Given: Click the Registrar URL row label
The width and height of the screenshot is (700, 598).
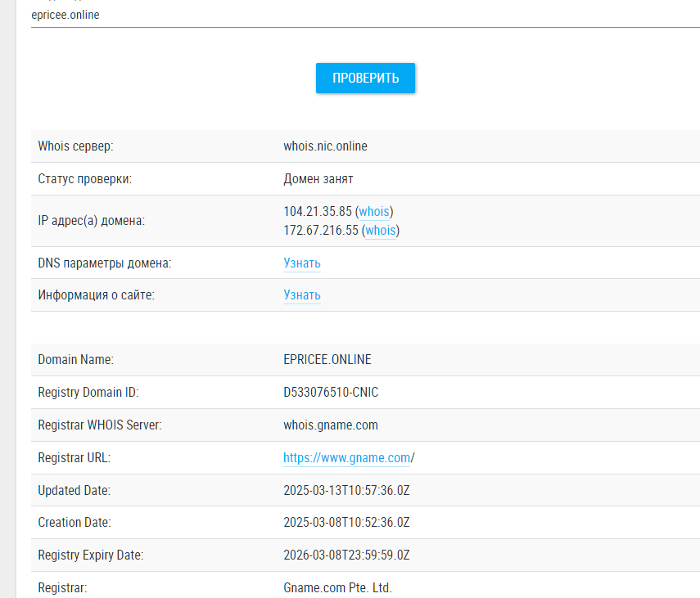Looking at the screenshot, I should click(x=74, y=458).
